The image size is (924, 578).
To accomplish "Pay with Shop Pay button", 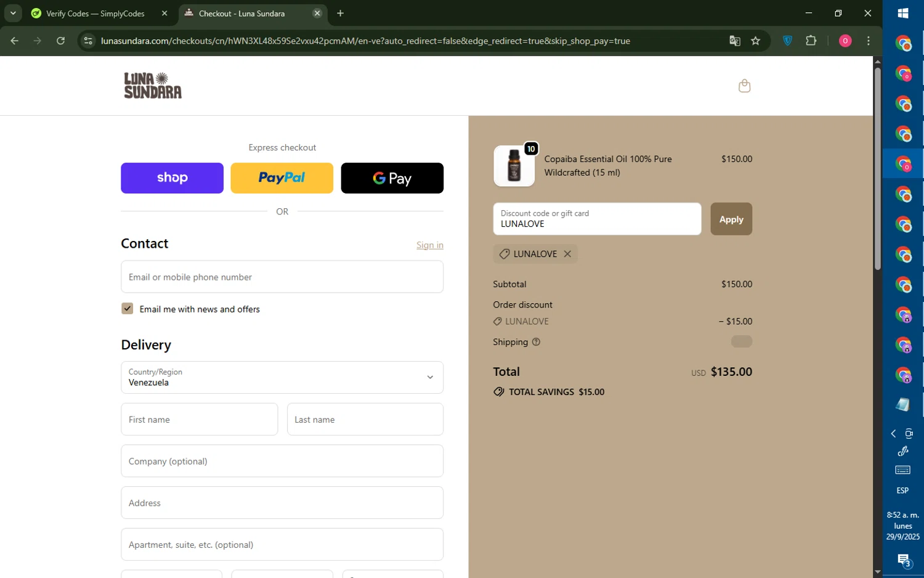I will click(x=172, y=178).
